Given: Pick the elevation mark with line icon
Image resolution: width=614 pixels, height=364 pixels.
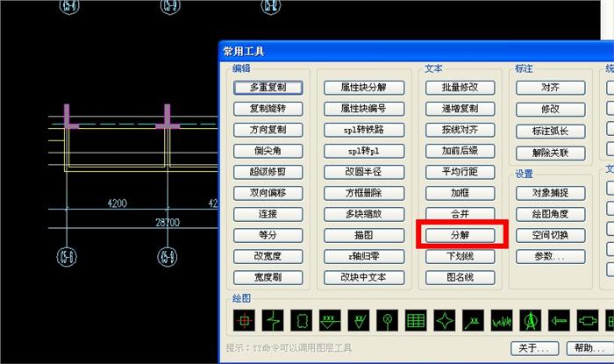Looking at the screenshot, I should click(330, 320).
